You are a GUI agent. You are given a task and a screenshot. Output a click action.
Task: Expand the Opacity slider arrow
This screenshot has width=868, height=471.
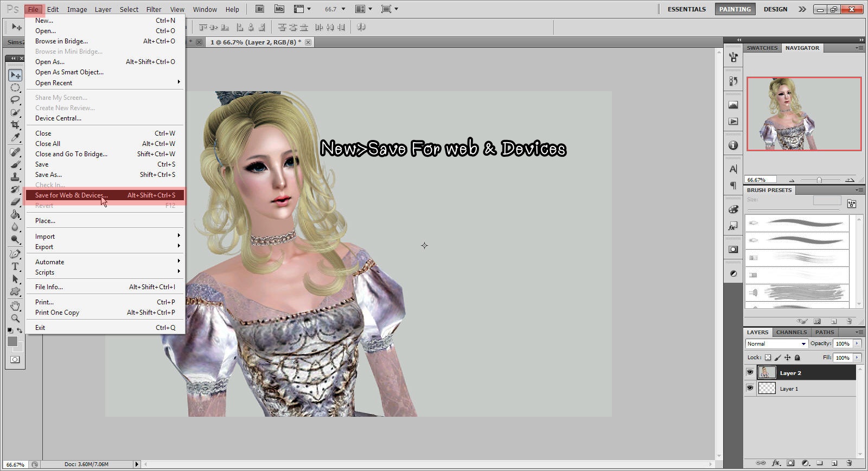pos(857,343)
